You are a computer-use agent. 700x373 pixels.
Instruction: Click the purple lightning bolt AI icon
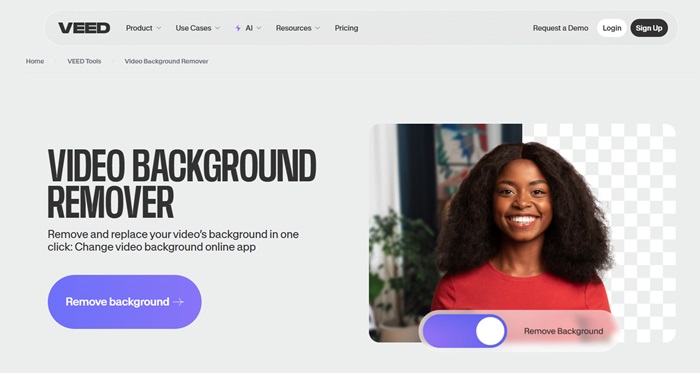tap(238, 28)
